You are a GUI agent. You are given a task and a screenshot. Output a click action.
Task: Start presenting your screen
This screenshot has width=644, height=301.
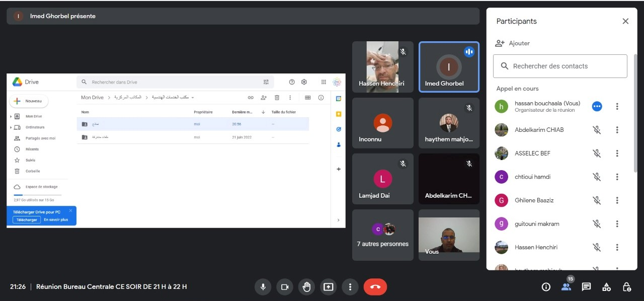[x=328, y=287]
